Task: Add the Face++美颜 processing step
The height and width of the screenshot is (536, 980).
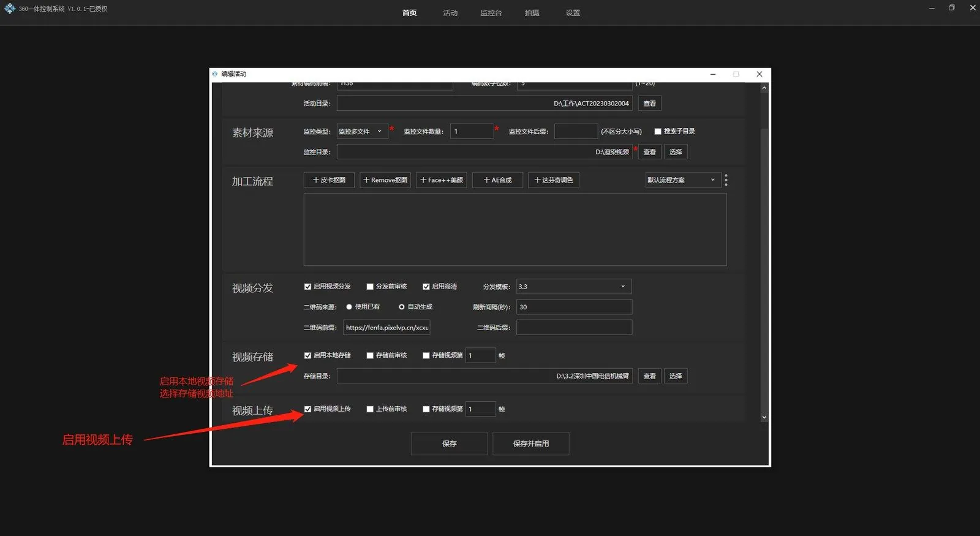Action: pos(442,180)
